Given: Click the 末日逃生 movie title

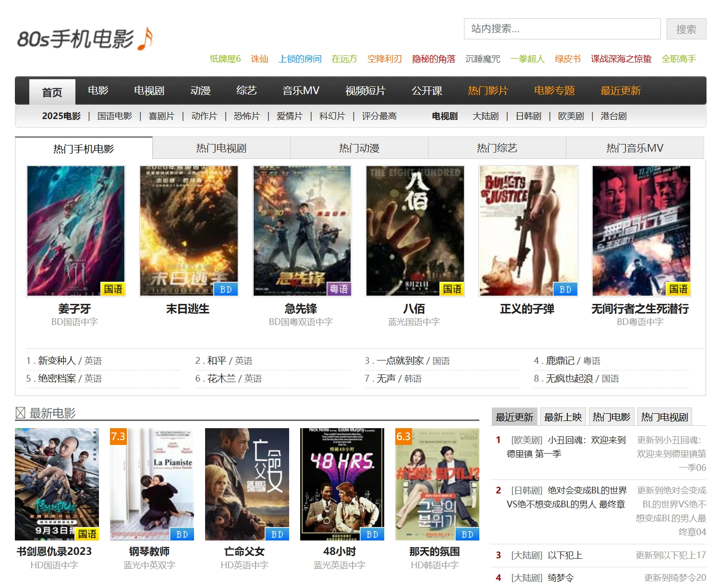Looking at the screenshot, I should pos(188,309).
